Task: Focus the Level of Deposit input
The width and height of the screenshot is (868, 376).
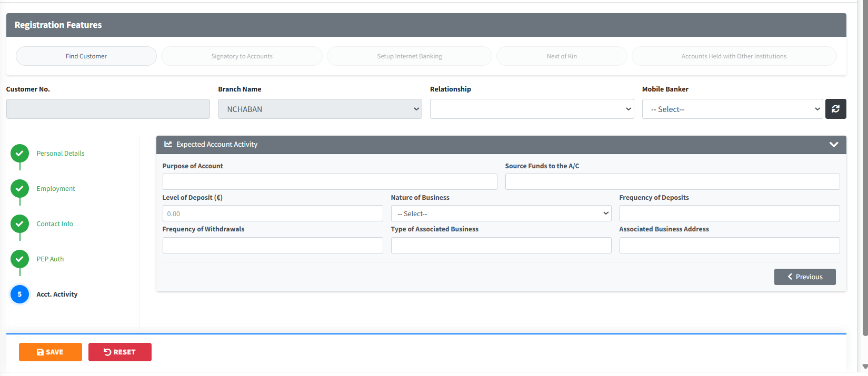Action: point(272,214)
